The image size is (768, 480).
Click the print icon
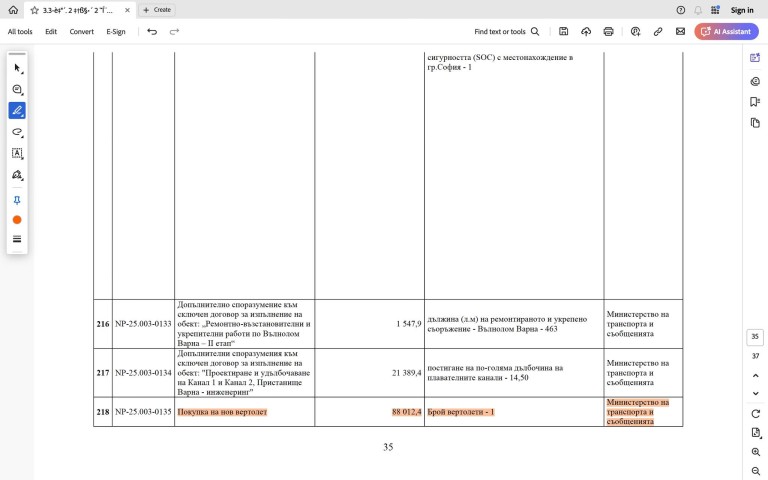click(x=608, y=32)
